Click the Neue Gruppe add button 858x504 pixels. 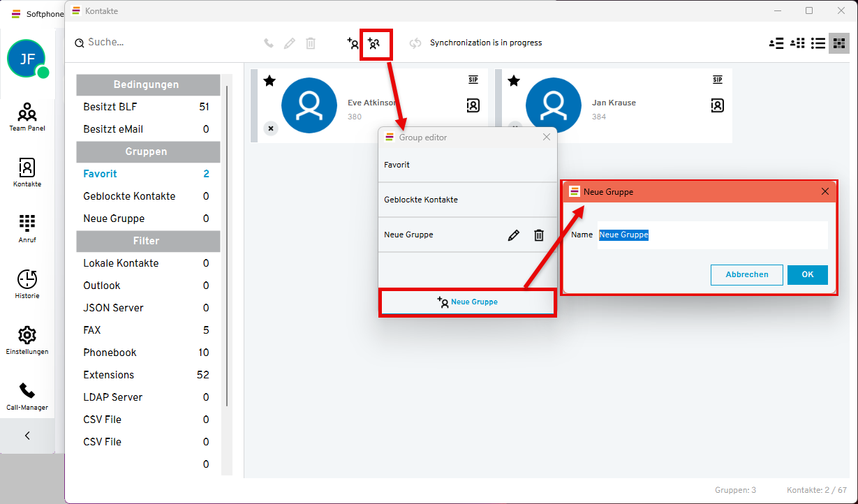point(467,302)
